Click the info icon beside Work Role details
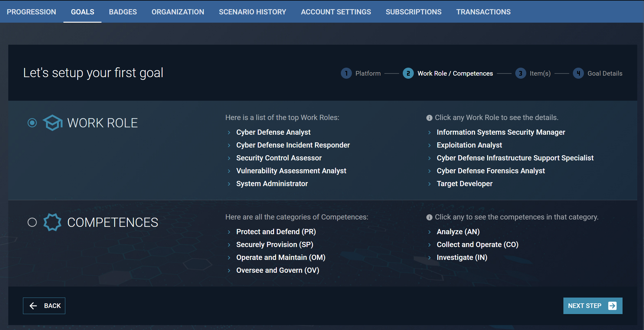Screen dimensions: 644x330 tap(429, 118)
